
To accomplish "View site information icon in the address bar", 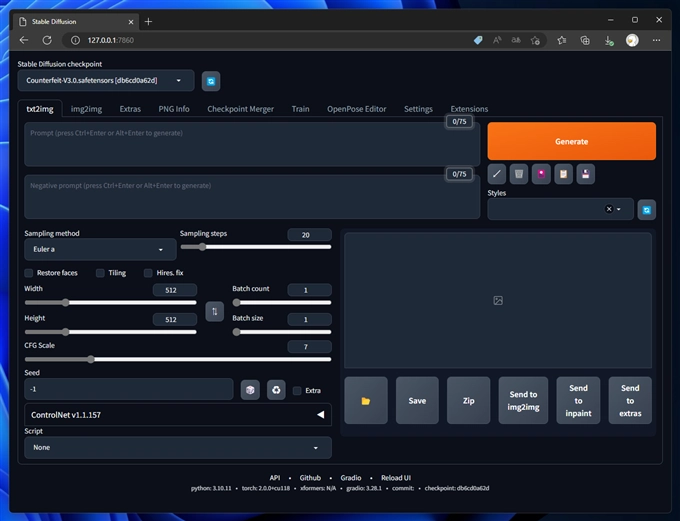I will [75, 40].
